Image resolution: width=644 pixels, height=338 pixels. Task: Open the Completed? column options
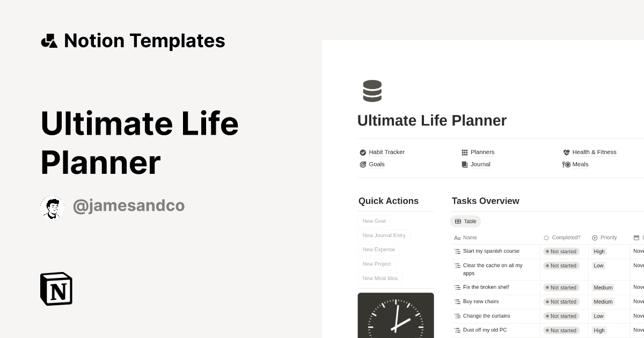coord(562,237)
